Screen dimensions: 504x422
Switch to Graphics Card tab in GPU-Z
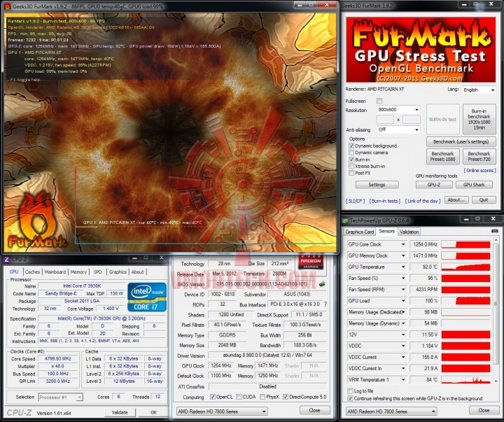tap(359, 232)
